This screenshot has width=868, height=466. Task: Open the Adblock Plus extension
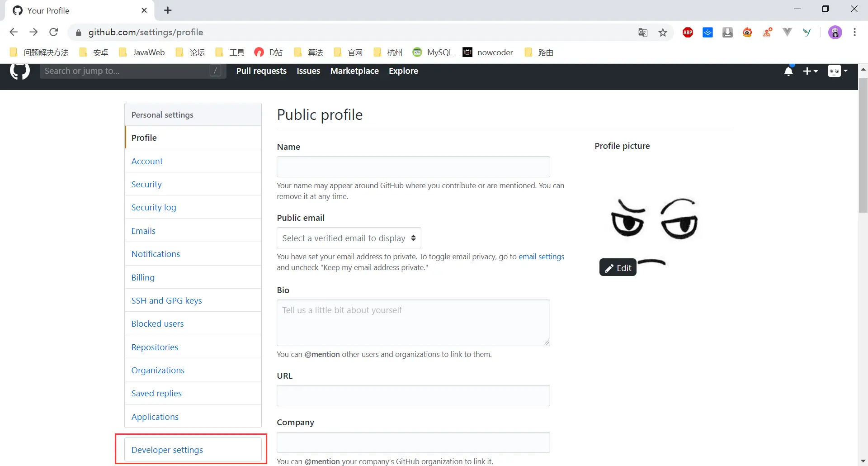[688, 32]
